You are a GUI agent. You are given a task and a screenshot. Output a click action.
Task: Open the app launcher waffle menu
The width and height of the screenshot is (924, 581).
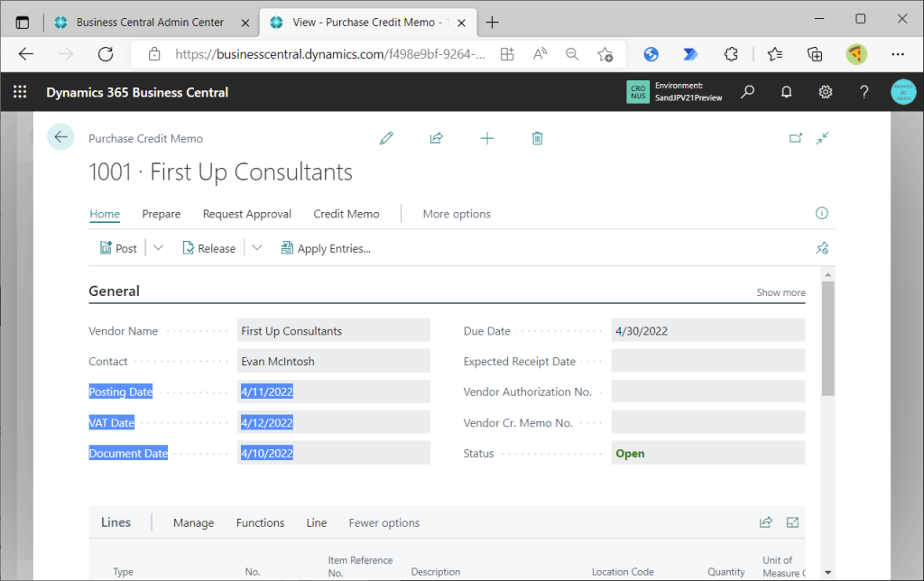(x=20, y=92)
